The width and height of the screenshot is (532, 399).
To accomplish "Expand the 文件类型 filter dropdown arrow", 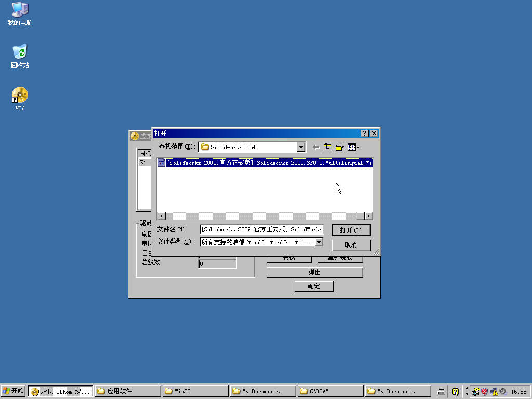I will click(x=319, y=242).
